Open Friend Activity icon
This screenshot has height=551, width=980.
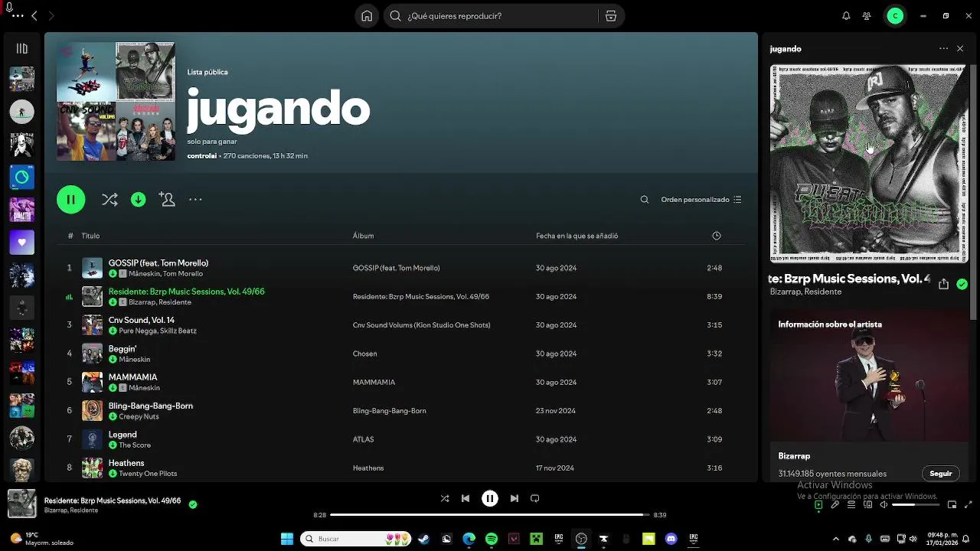[x=867, y=16]
